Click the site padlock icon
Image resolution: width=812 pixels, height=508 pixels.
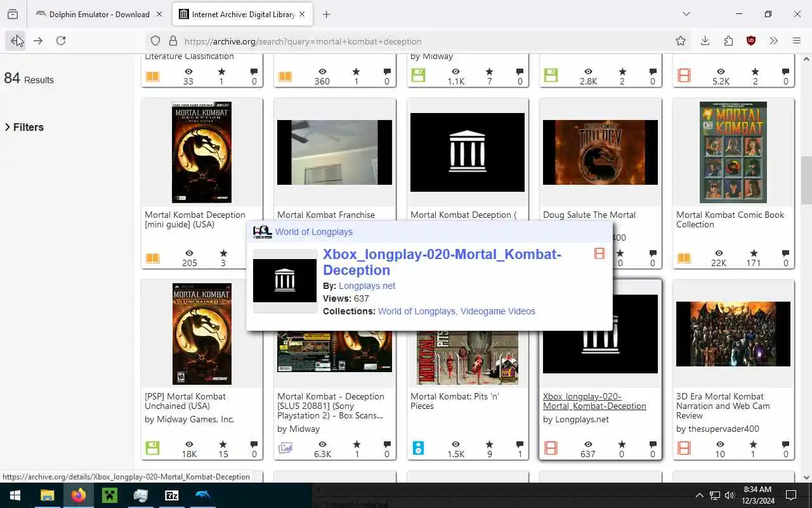click(173, 41)
